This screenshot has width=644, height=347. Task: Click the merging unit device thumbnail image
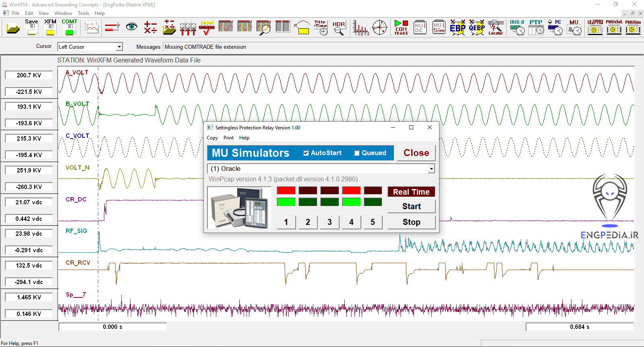(239, 208)
